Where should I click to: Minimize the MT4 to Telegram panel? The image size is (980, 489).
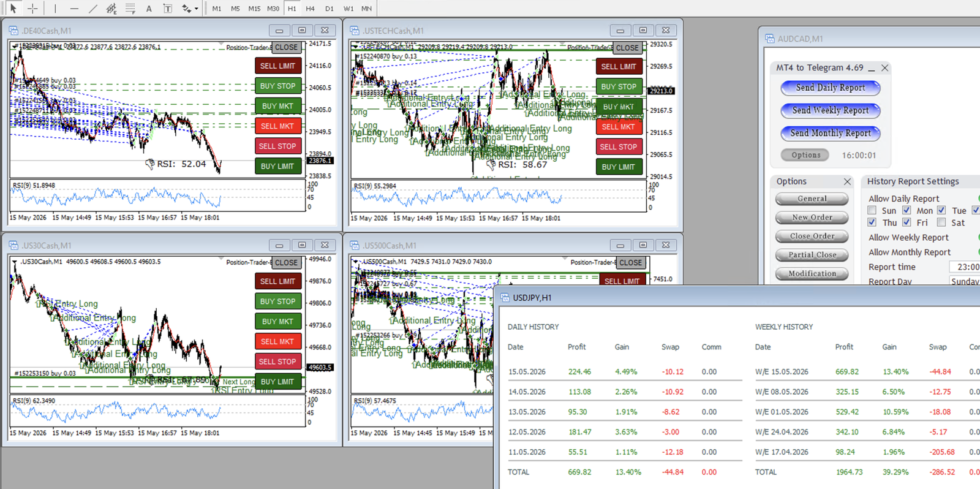(872, 69)
